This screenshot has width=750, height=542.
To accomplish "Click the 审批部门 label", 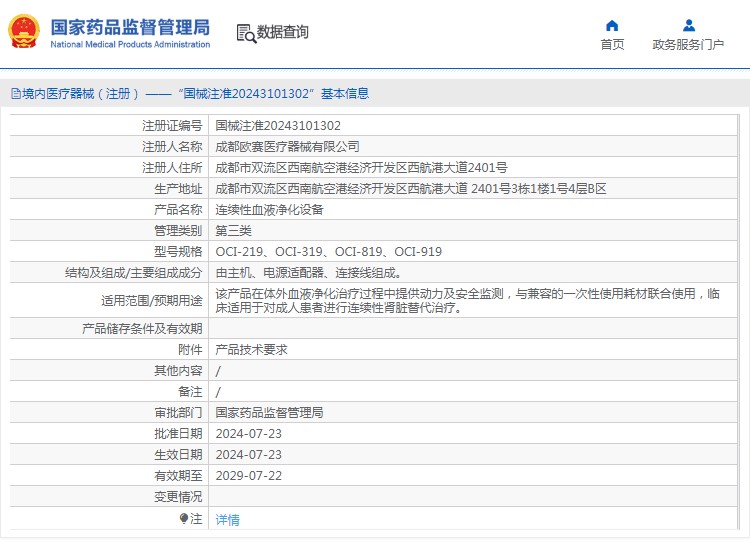I will pyautogui.click(x=178, y=413).
